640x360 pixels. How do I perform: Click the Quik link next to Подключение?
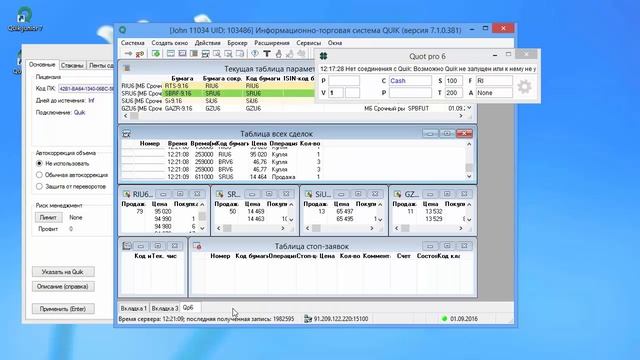point(79,112)
